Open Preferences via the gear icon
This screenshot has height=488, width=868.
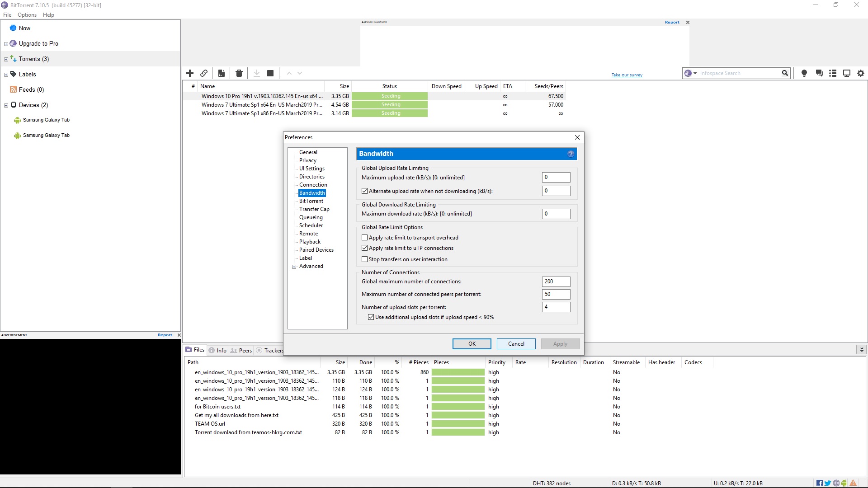861,73
